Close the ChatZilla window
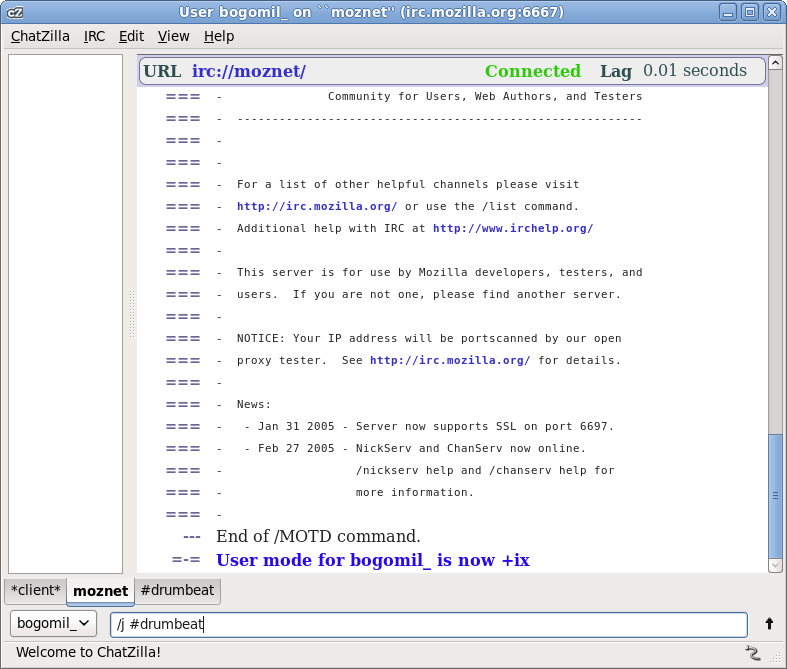Image resolution: width=787 pixels, height=669 pixels. (772, 12)
